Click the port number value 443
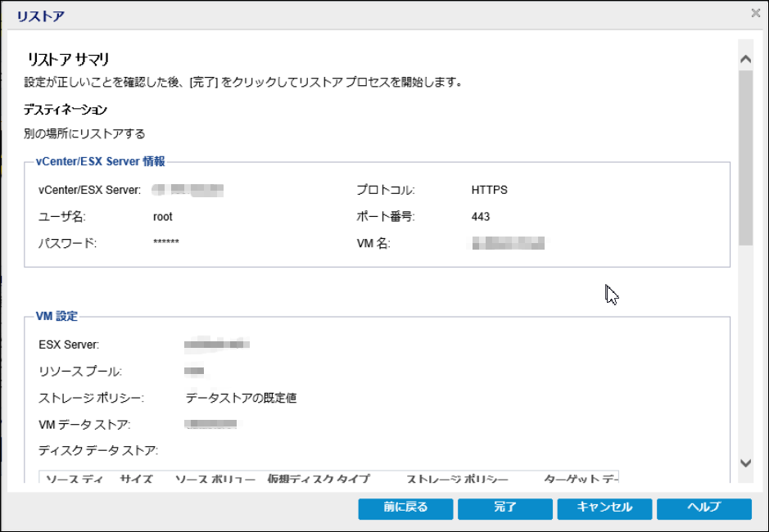Screen dimensions: 769x532 (x=481, y=217)
